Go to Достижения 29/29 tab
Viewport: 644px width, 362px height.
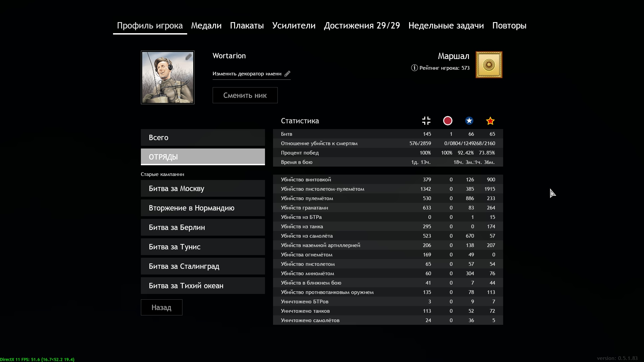[362, 25]
